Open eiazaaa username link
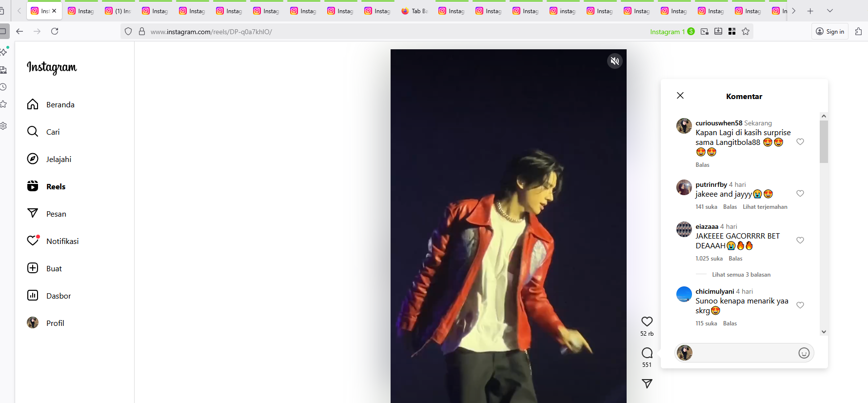Image resolution: width=868 pixels, height=403 pixels. tap(707, 226)
